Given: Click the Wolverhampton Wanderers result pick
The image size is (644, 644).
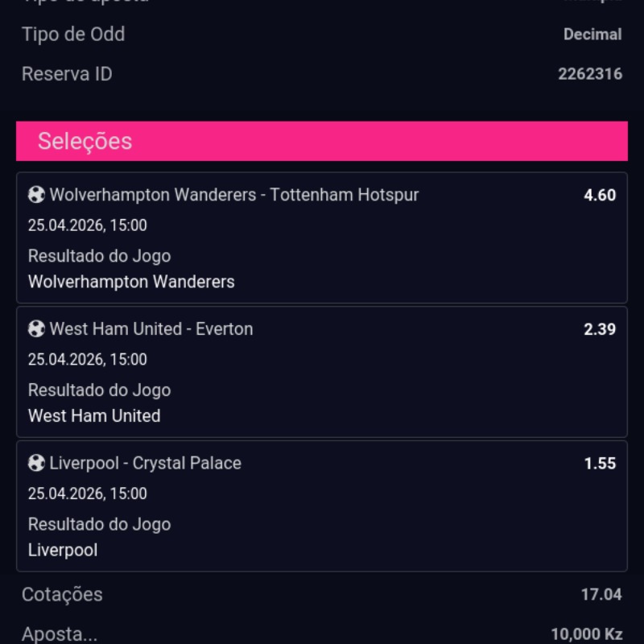Looking at the screenshot, I should pos(131,282).
